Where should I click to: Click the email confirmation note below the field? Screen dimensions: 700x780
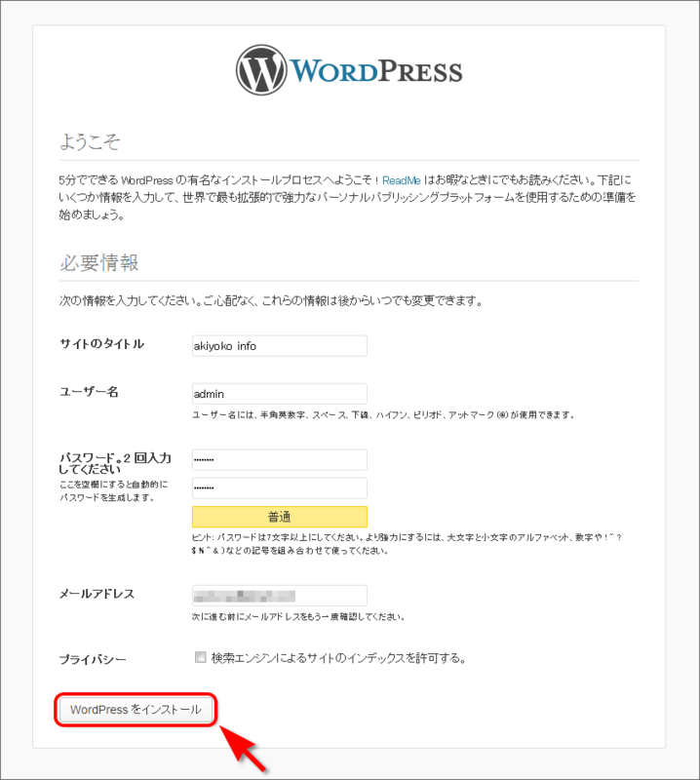click(299, 617)
